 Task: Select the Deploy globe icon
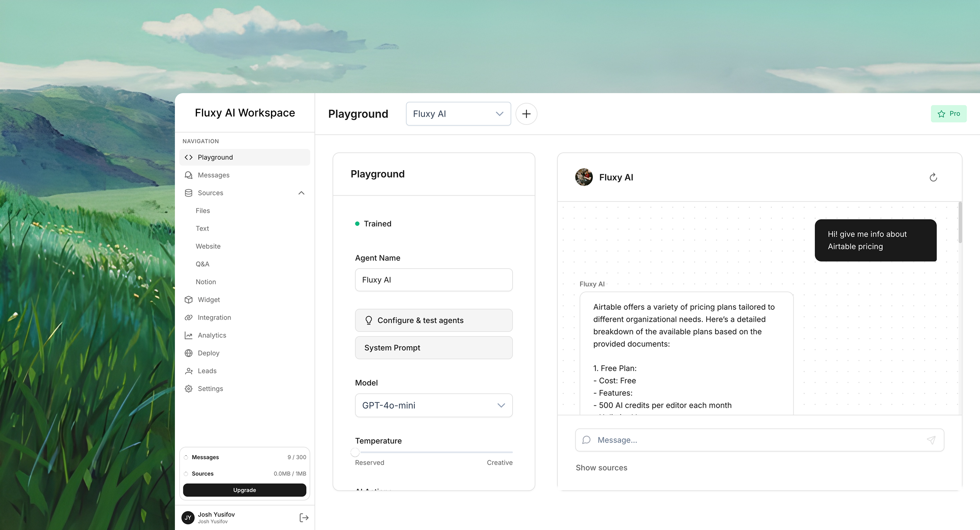pos(188,353)
